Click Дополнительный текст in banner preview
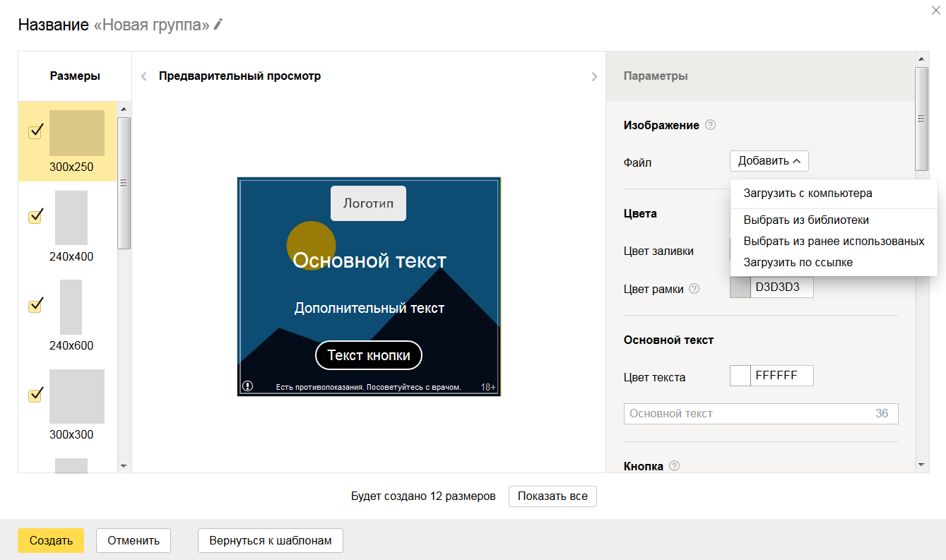This screenshot has height=560, width=946. pyautogui.click(x=369, y=308)
